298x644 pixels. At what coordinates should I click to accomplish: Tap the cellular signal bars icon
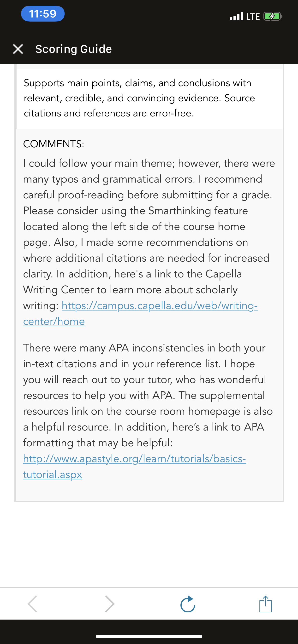[x=236, y=17]
